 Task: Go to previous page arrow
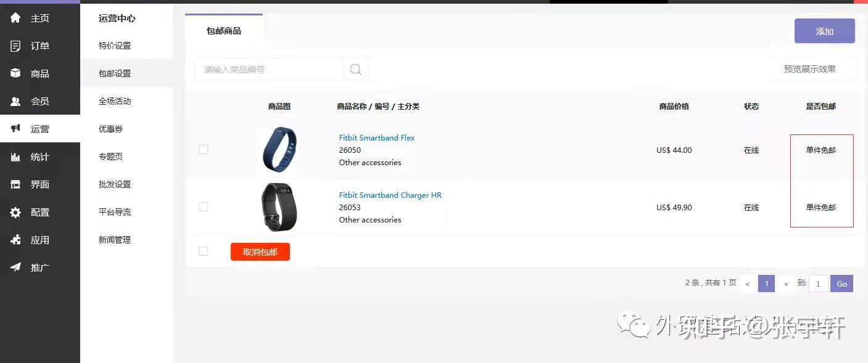[747, 283]
